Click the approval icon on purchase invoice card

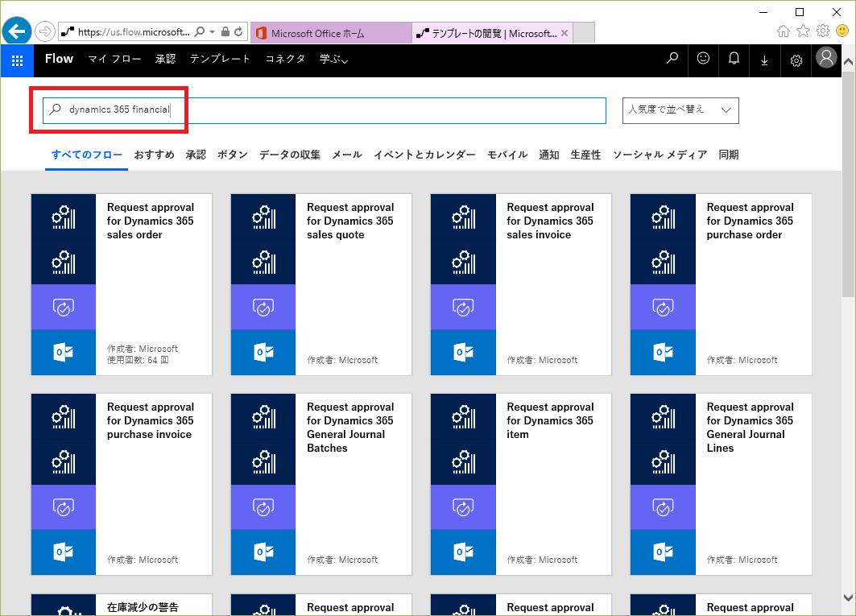coord(64,506)
